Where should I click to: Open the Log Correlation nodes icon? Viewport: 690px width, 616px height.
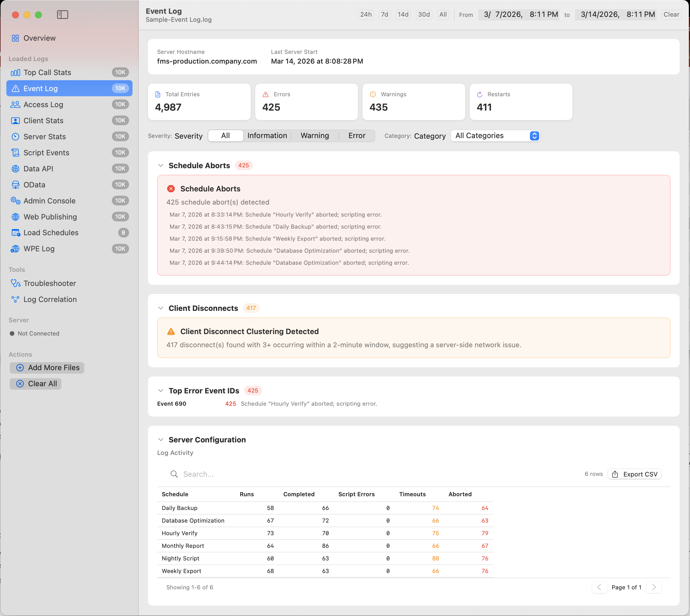pos(15,299)
